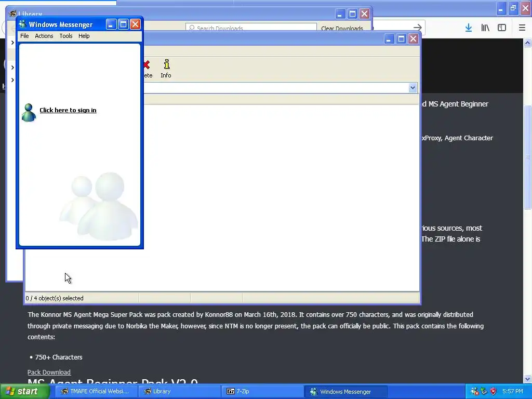Viewport: 532px width, 399px height.
Task: Restore down the Firefox browser window
Action: click(513, 8)
